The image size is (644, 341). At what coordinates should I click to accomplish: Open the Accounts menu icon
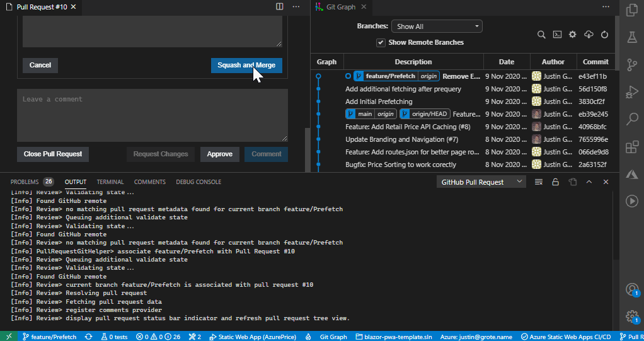631,289
